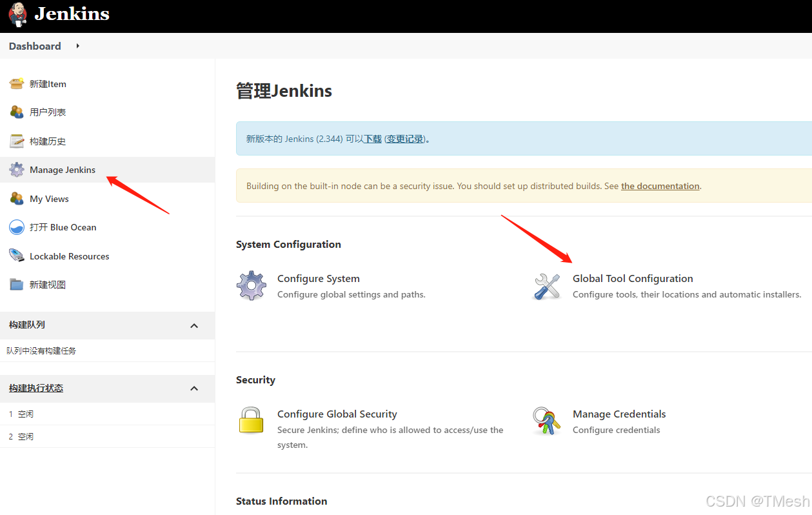
Task: Click the Configure System gear icon
Action: pyautogui.click(x=252, y=285)
